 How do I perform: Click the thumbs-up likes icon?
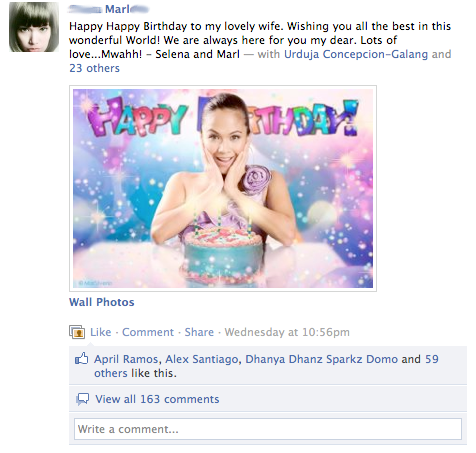(82, 359)
